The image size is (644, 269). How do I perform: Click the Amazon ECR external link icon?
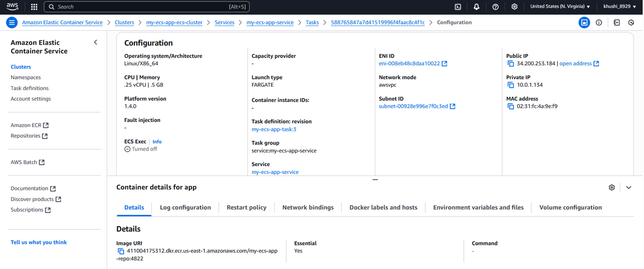46,125
